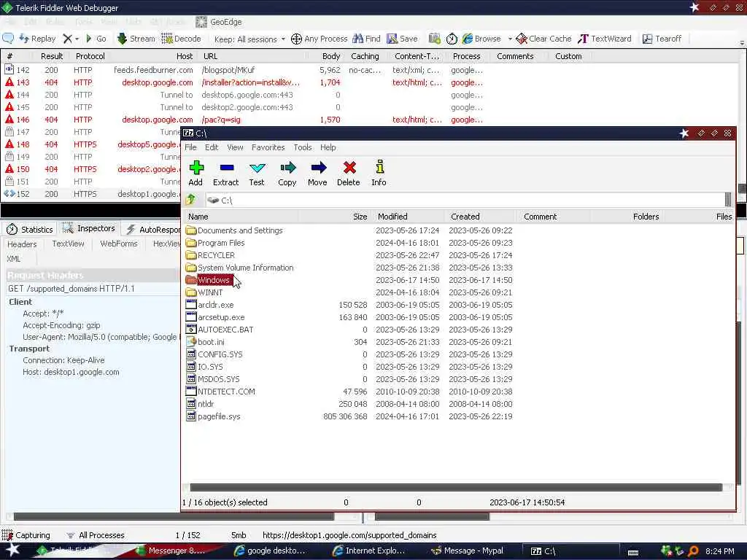The height and width of the screenshot is (560, 747).
Task: Click the Info icon in 7-Zip toolbar
Action: 379,167
